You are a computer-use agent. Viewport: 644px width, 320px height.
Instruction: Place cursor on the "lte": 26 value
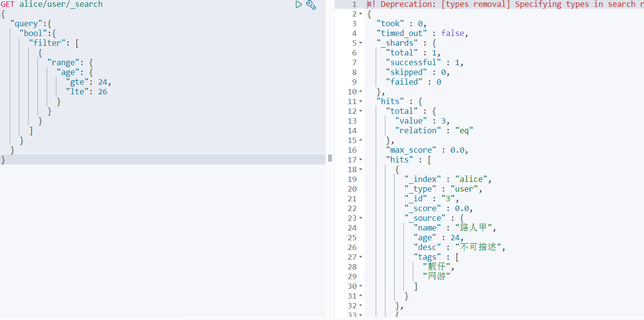pos(102,91)
